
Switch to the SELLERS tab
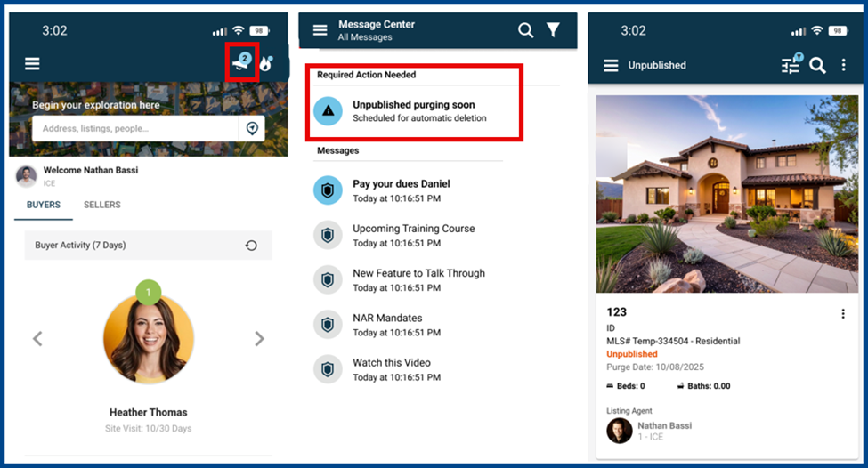point(101,205)
